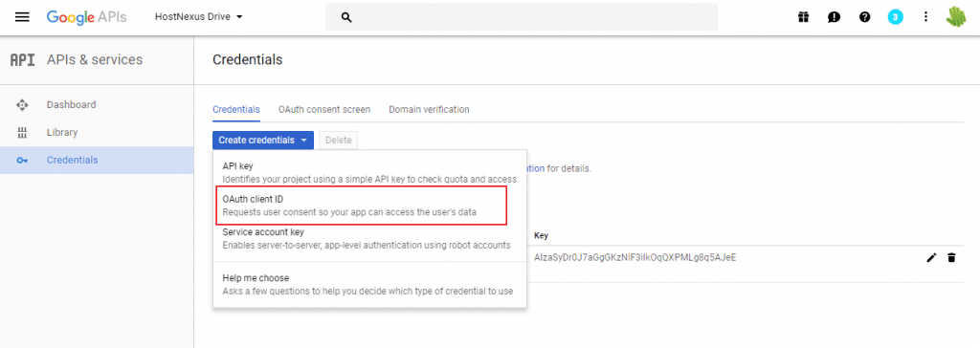Edit the API key with pencil icon

[931, 257]
